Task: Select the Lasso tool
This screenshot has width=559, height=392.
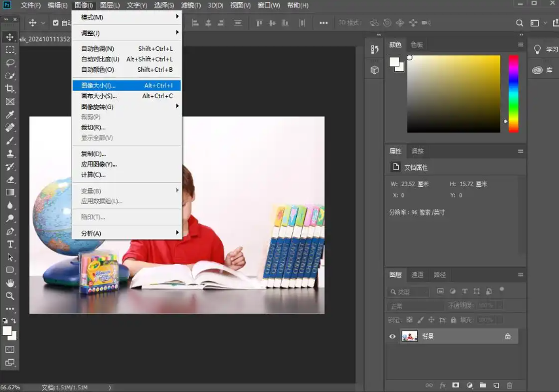Action: click(x=10, y=63)
